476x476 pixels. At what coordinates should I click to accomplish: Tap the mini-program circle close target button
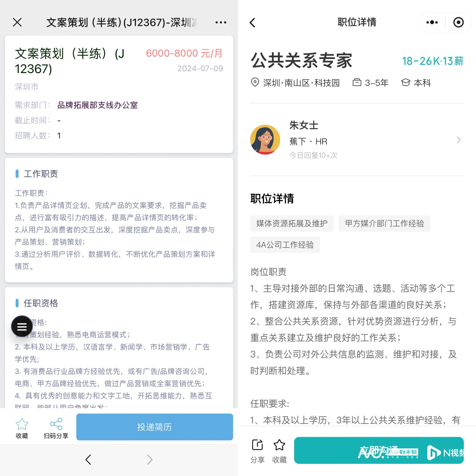(458, 22)
